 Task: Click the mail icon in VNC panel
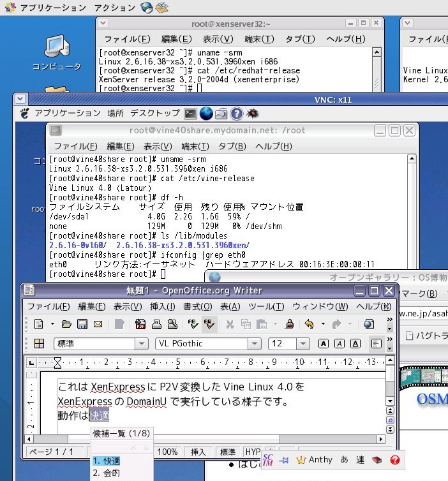click(221, 114)
